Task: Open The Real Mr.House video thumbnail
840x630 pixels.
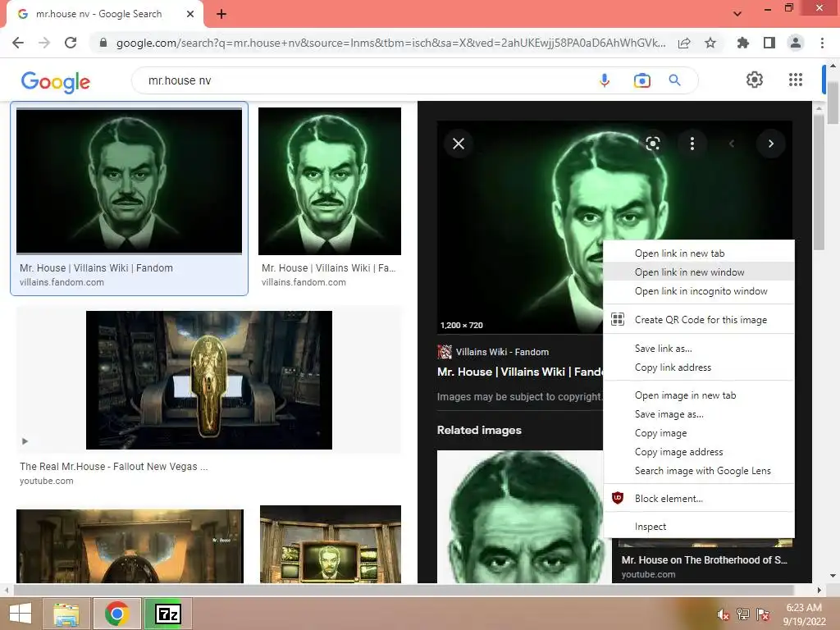Action: point(209,380)
